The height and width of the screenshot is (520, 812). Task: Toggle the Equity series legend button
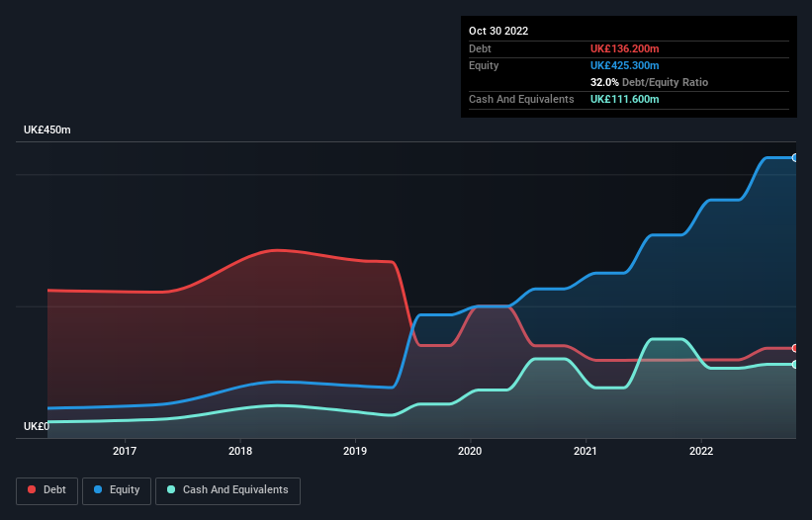pyautogui.click(x=117, y=490)
